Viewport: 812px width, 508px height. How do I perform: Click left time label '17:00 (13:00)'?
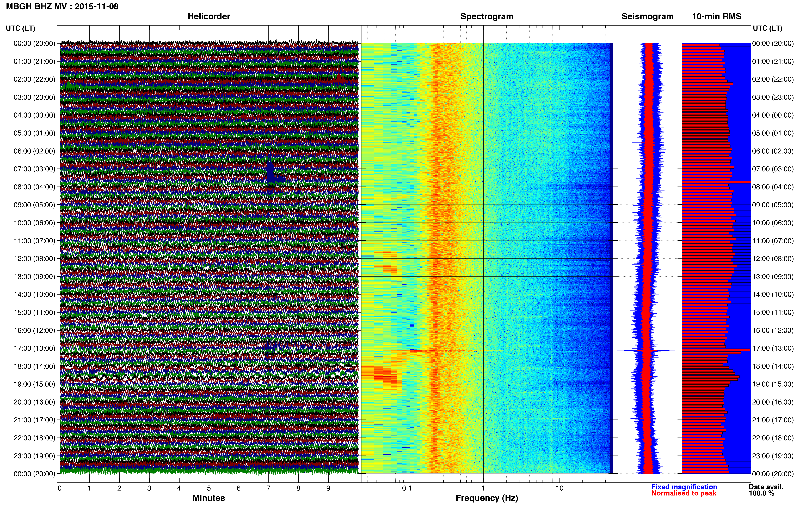[x=34, y=348]
